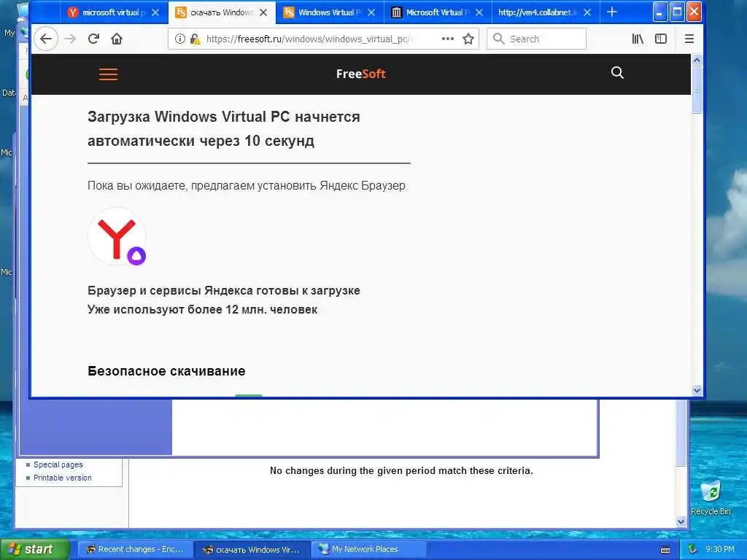The image size is (747, 560).
Task: Close the 'Windows Virtual P' tab
Action: 371,12
